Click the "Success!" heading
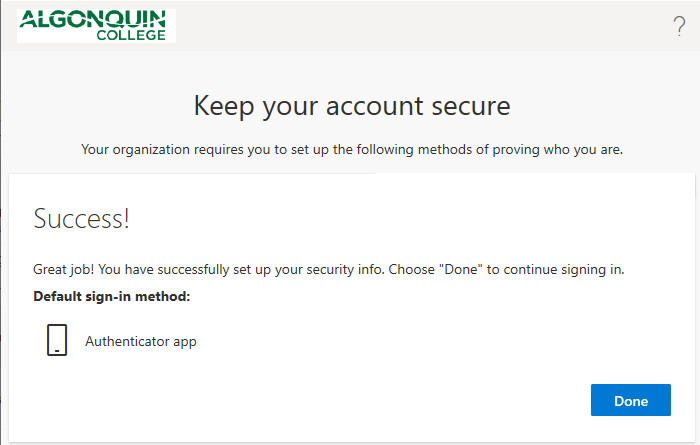 coord(82,219)
